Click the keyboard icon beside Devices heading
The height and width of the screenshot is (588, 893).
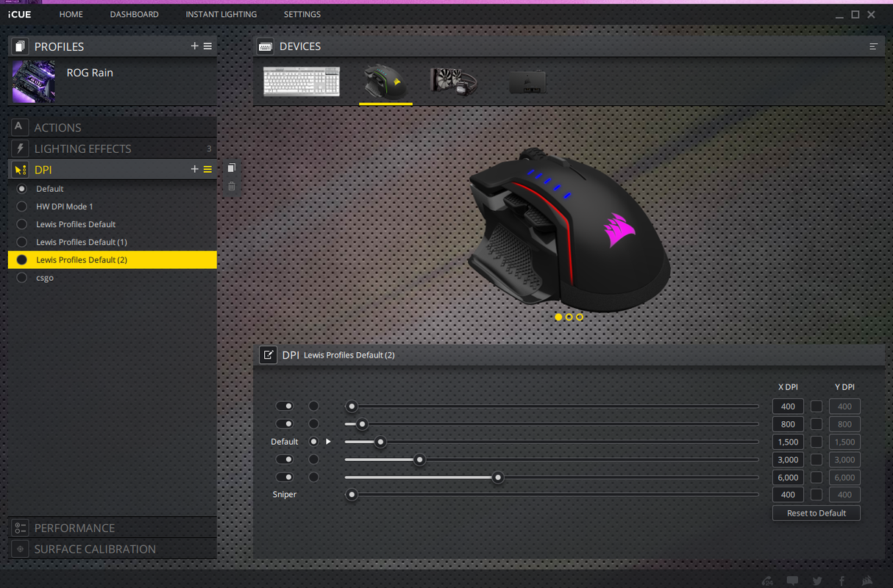pyautogui.click(x=266, y=46)
